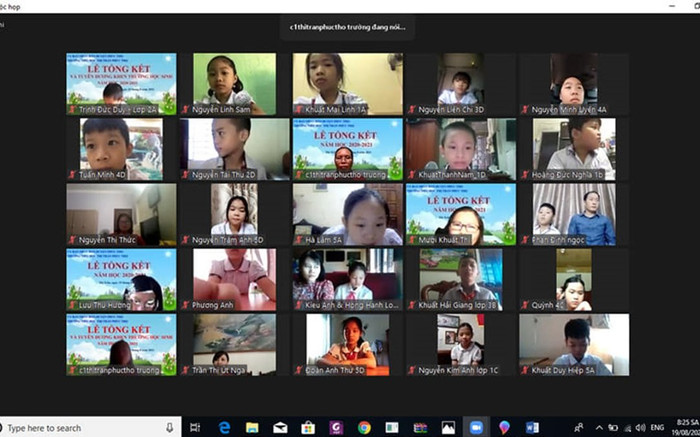The height and width of the screenshot is (437, 700).
Task: Select Nguyễn Trâm Anh 5D video tile
Action: point(234,214)
